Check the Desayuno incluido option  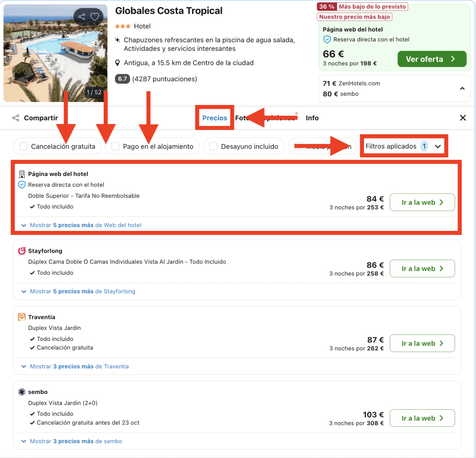(x=213, y=147)
